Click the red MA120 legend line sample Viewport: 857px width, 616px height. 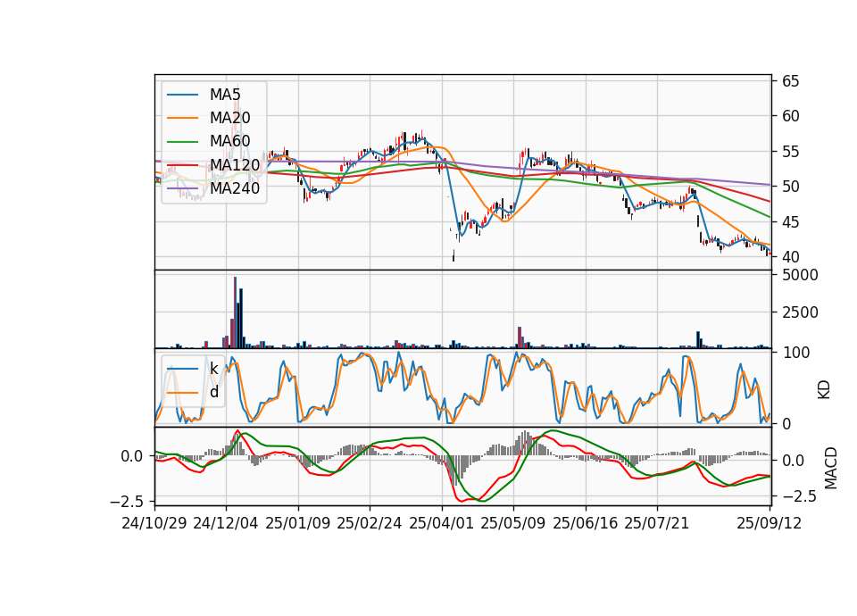(182, 165)
